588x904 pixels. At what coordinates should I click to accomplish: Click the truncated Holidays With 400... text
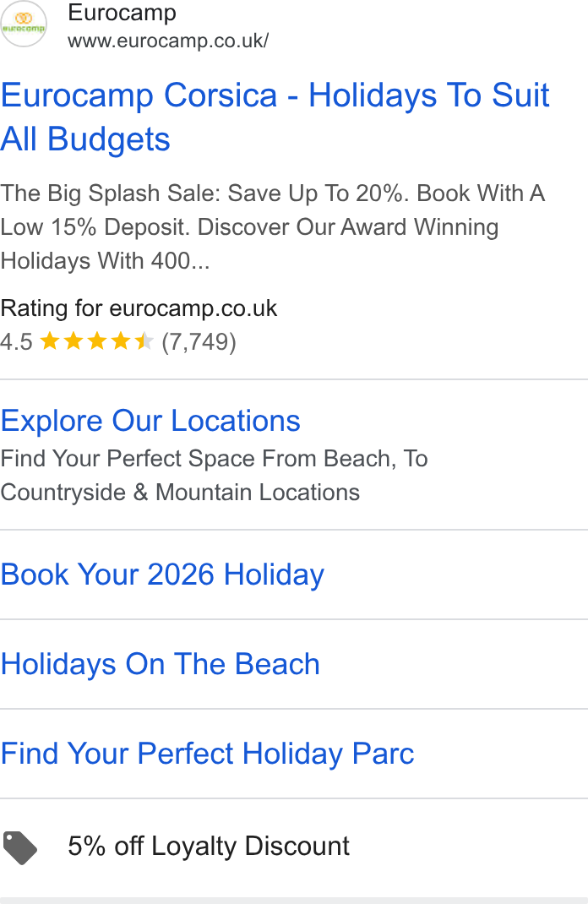pos(105,260)
